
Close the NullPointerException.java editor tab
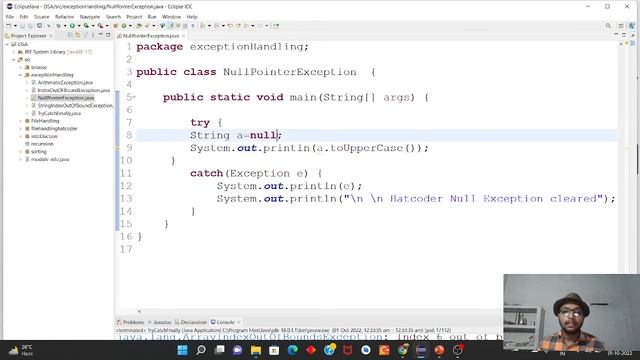(183, 36)
